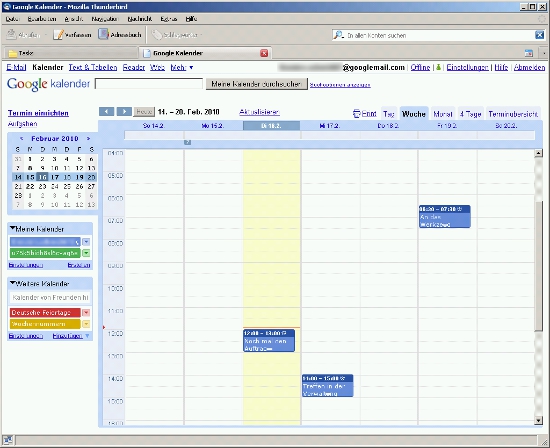Toggle Wochennummern calendar visibility
The width and height of the screenshot is (550, 448).
tap(45, 324)
